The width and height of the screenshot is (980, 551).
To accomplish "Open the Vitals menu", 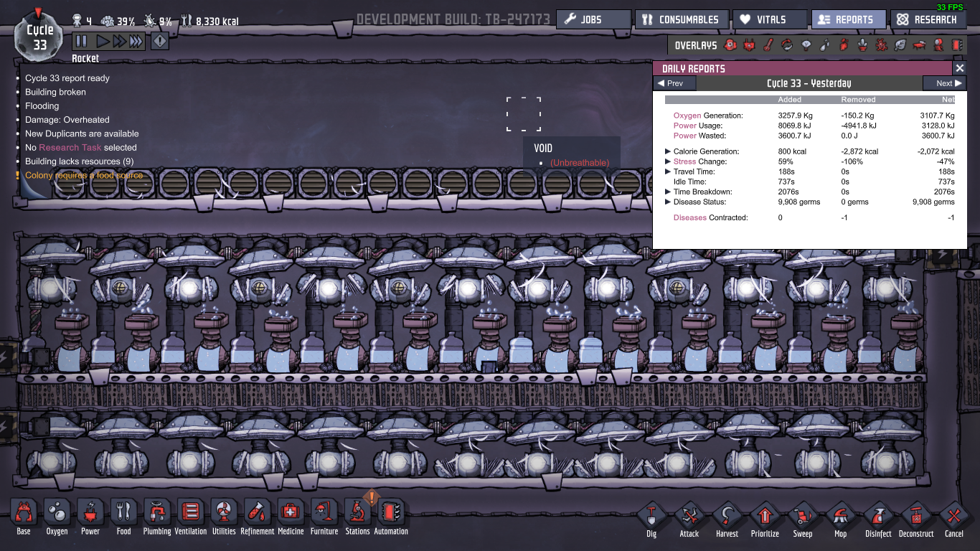I will coord(763,19).
